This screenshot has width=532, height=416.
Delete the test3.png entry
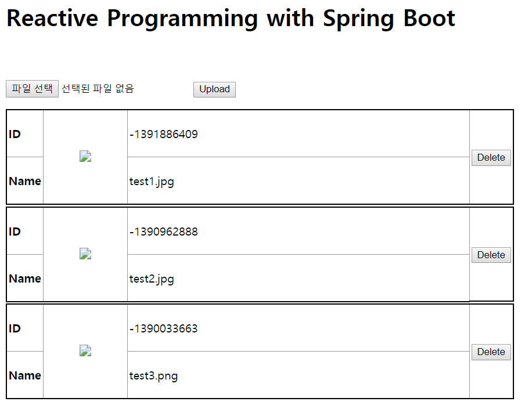pos(491,352)
